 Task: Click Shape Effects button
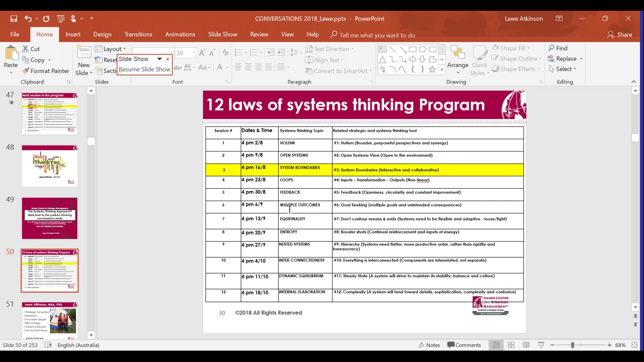(x=516, y=69)
